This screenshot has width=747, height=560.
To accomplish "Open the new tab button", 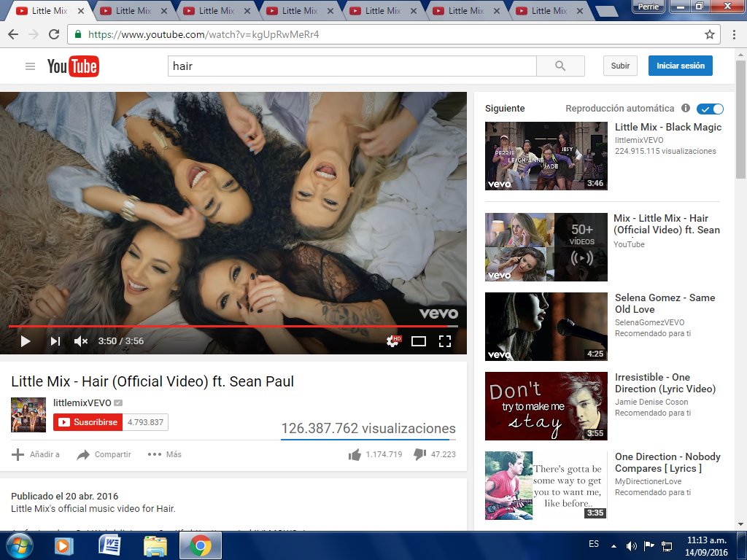I will pyautogui.click(x=607, y=11).
